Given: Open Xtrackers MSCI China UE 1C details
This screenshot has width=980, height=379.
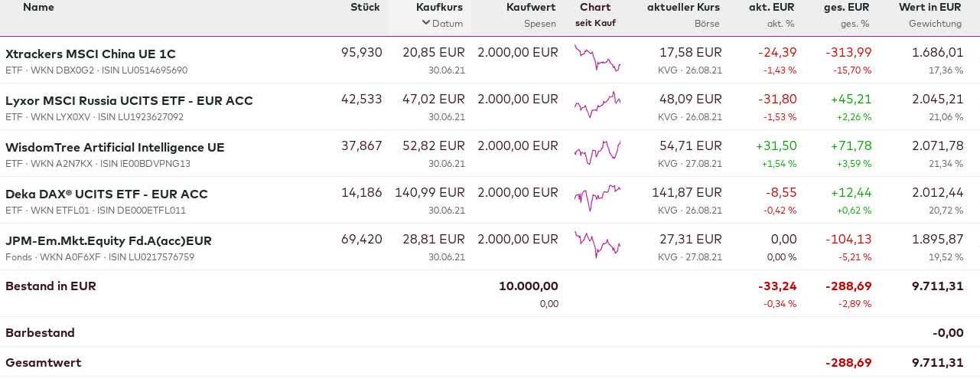Looking at the screenshot, I should (90, 54).
